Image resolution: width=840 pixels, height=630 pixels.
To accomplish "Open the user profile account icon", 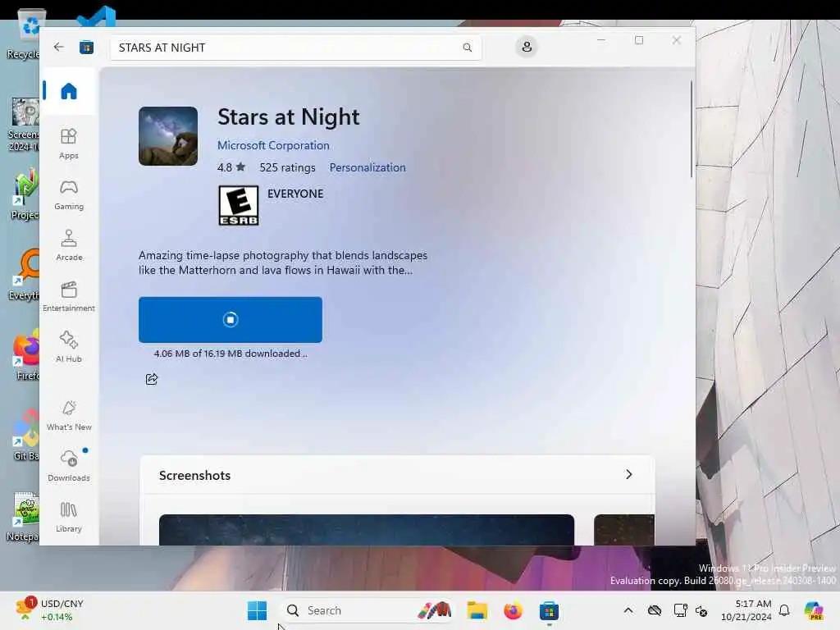I will coord(527,47).
